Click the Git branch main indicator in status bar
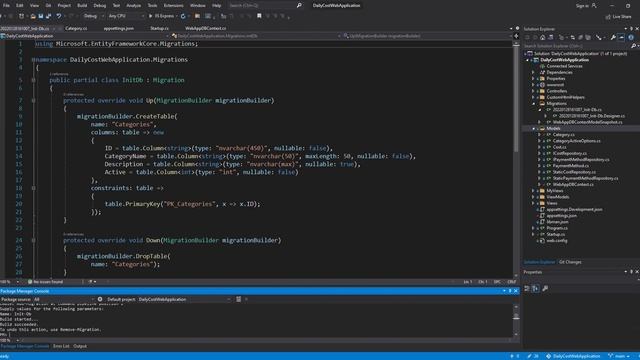 (619, 356)
